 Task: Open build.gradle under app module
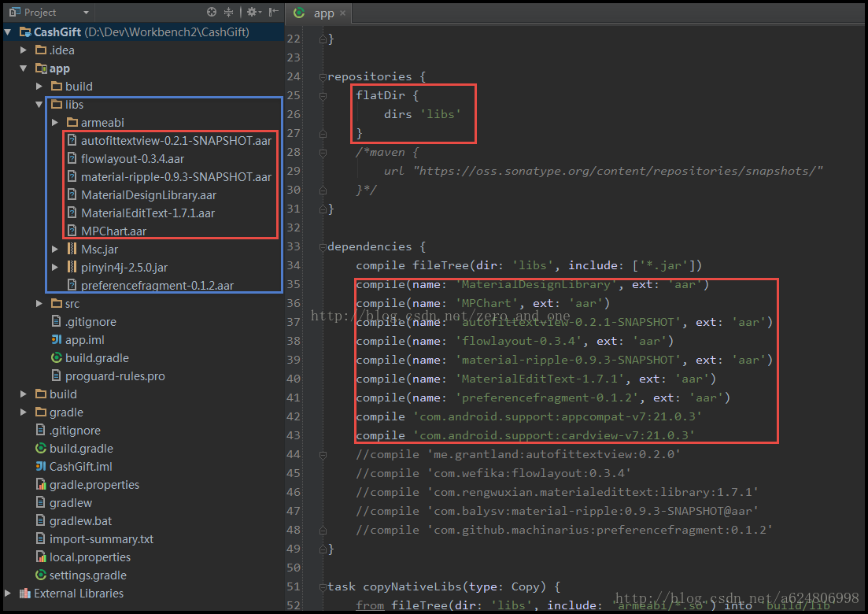pyautogui.click(x=97, y=358)
